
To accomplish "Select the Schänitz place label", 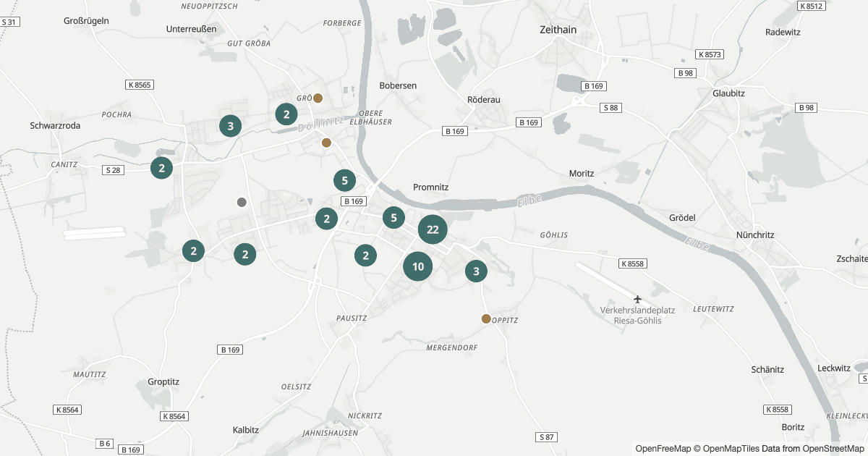I will click(767, 369).
